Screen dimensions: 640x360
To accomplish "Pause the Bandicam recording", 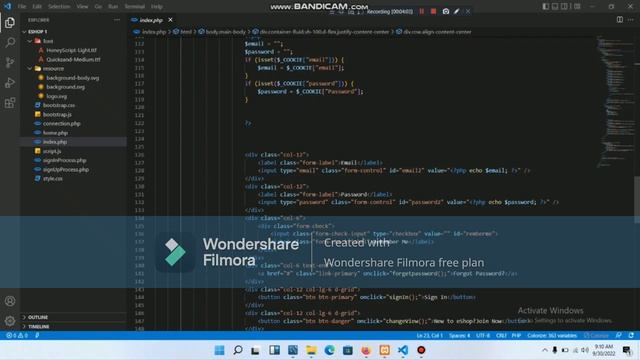I will (422, 11).
